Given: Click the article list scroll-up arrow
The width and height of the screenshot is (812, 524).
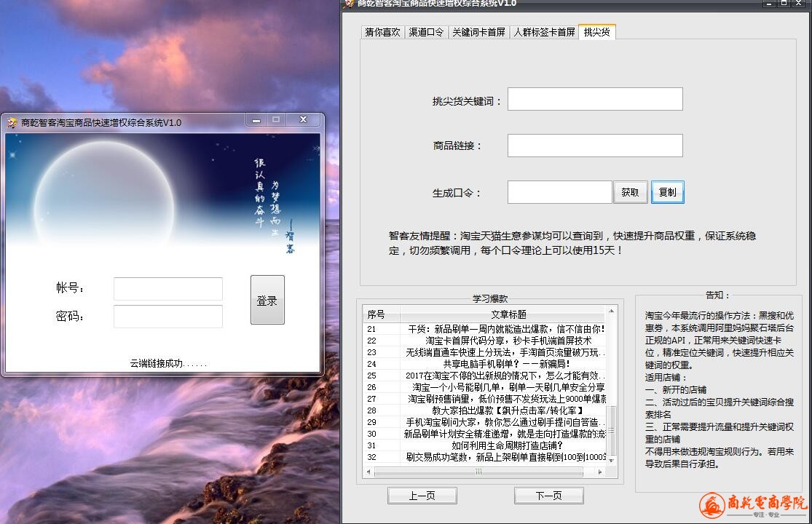Looking at the screenshot, I should 612,311.
